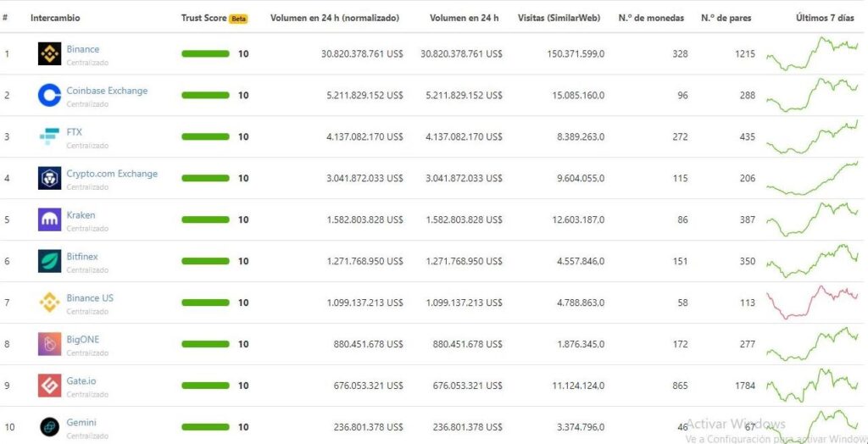Open the Bitfinex exchange link
The width and height of the screenshot is (868, 444).
pos(82,257)
